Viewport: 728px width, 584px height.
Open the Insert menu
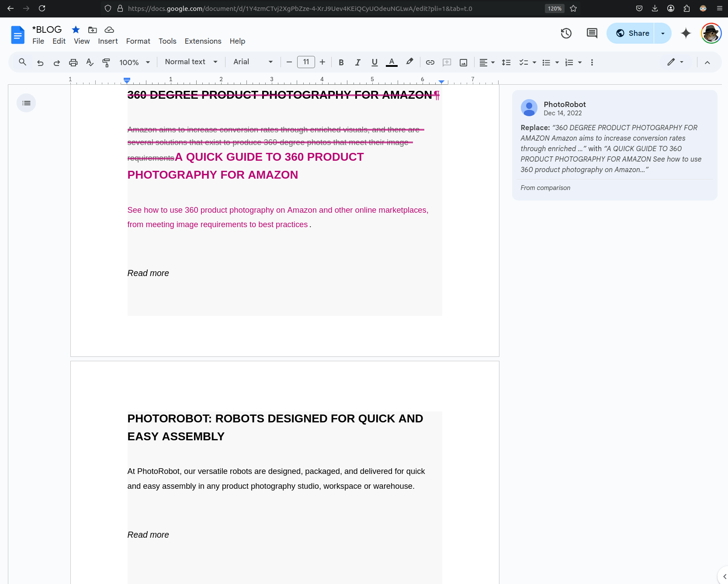click(x=108, y=41)
